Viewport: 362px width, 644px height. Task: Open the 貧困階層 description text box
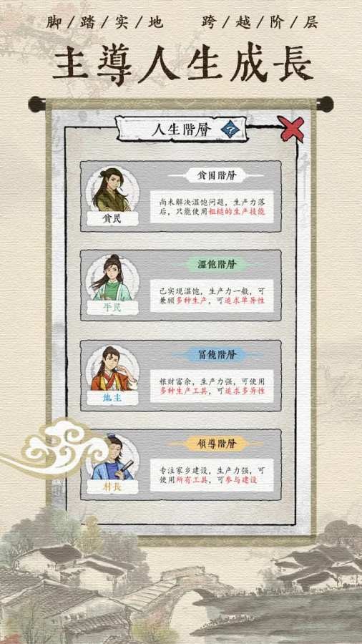(212, 207)
